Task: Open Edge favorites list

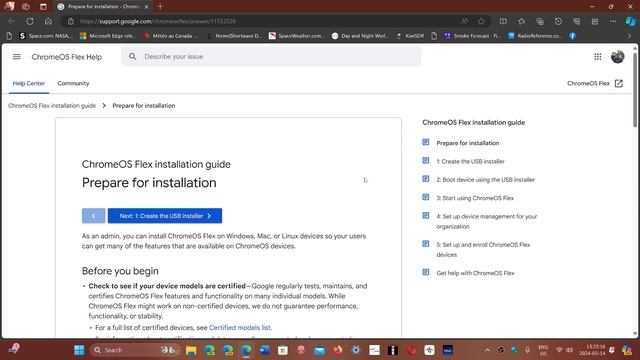Action: coord(521,21)
